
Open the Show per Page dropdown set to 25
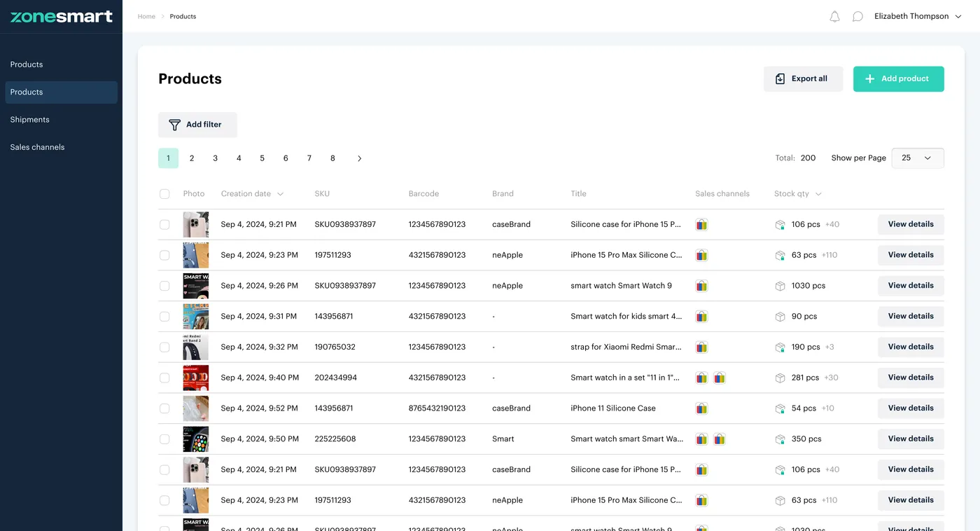917,158
